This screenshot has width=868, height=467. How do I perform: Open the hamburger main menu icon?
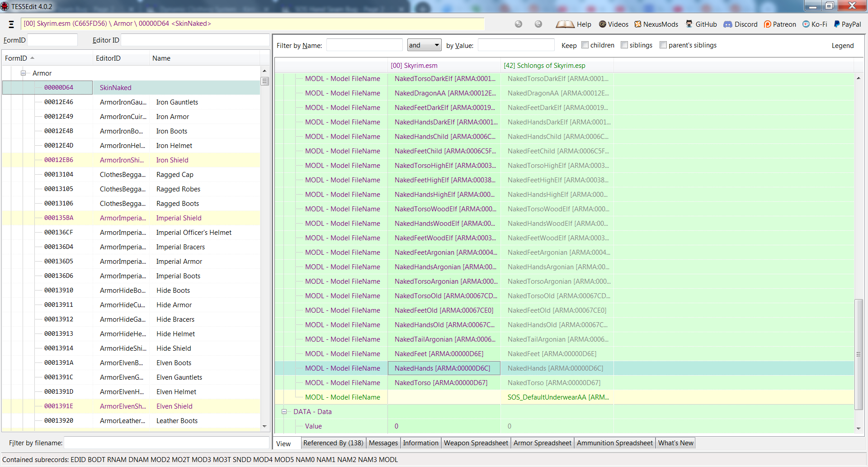click(11, 24)
